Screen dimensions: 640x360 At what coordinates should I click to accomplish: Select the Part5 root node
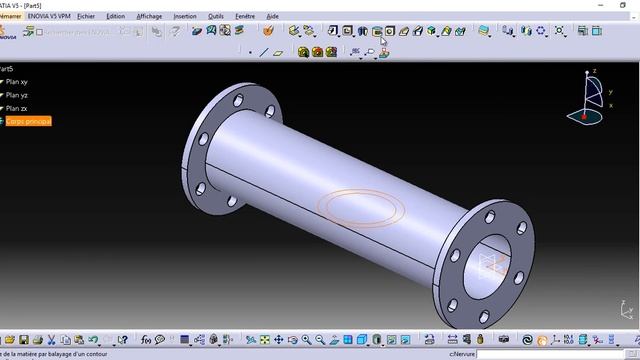[x=7, y=69]
